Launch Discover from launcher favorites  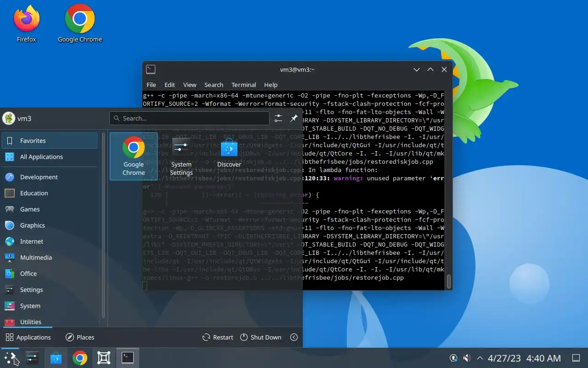coord(229,156)
